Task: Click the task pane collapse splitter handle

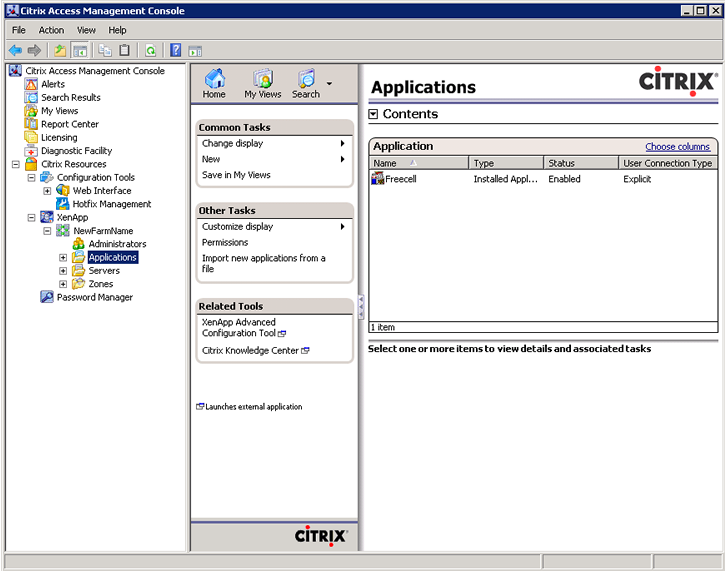Action: pyautogui.click(x=361, y=307)
